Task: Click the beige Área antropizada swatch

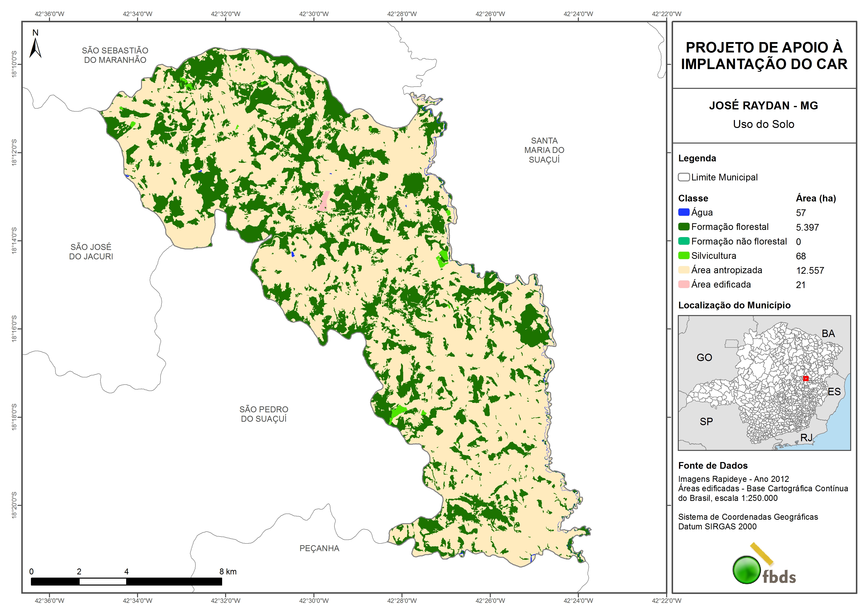Action: pyautogui.click(x=683, y=270)
